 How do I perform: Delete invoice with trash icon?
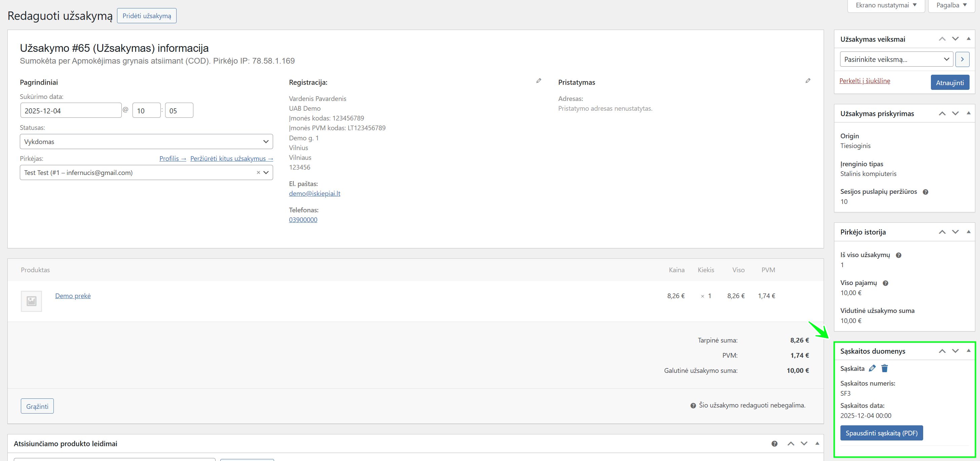(x=884, y=368)
